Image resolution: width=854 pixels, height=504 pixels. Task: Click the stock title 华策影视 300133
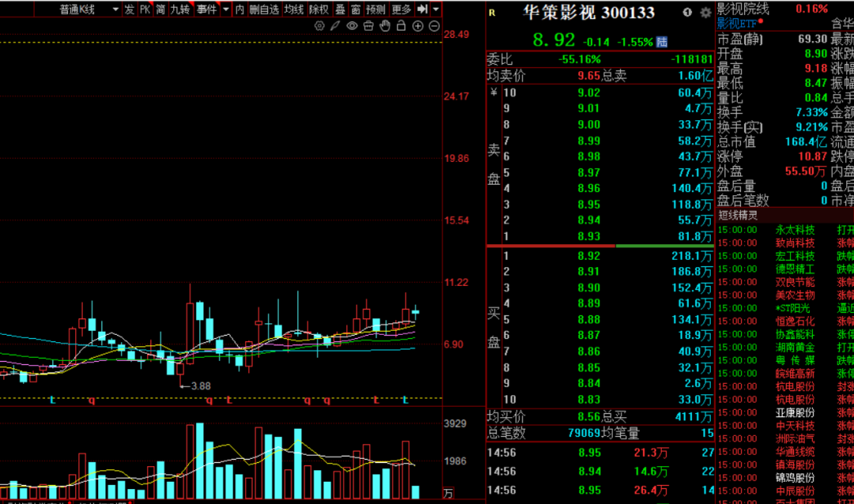589,12
